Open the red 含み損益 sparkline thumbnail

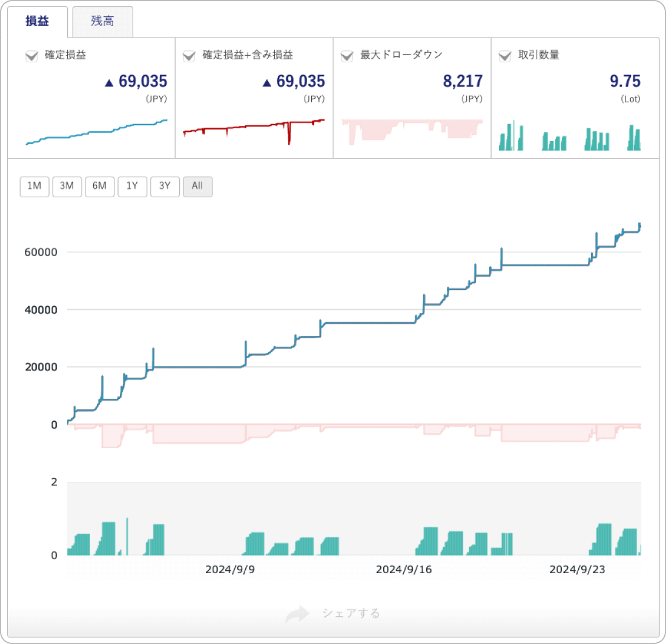pos(254,132)
